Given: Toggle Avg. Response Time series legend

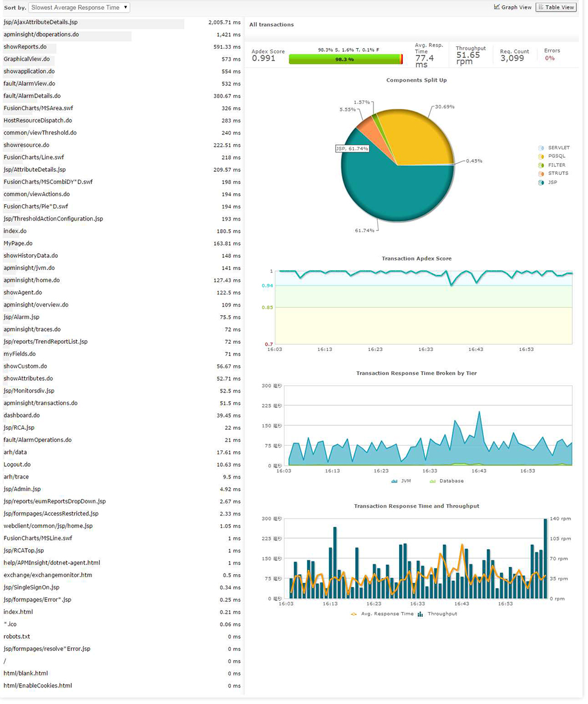Looking at the screenshot, I should [x=382, y=614].
